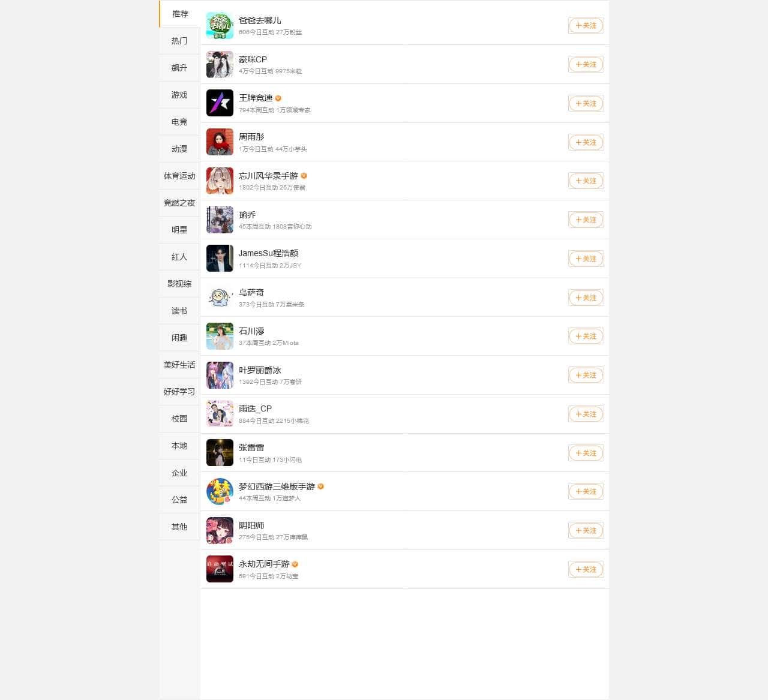Follow JamesSu程浩颜 with the +关注 button
The image size is (768, 700).
point(586,259)
